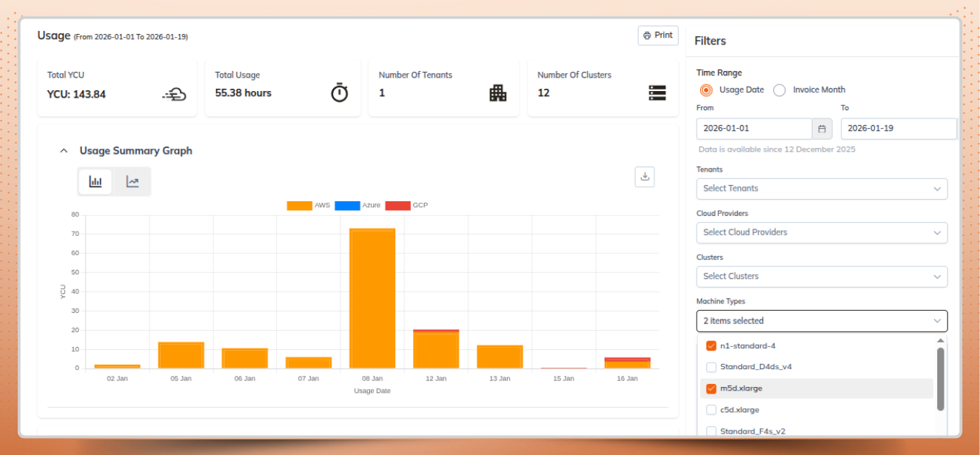Uncheck the m5d.xlarge machine type

[x=711, y=388]
